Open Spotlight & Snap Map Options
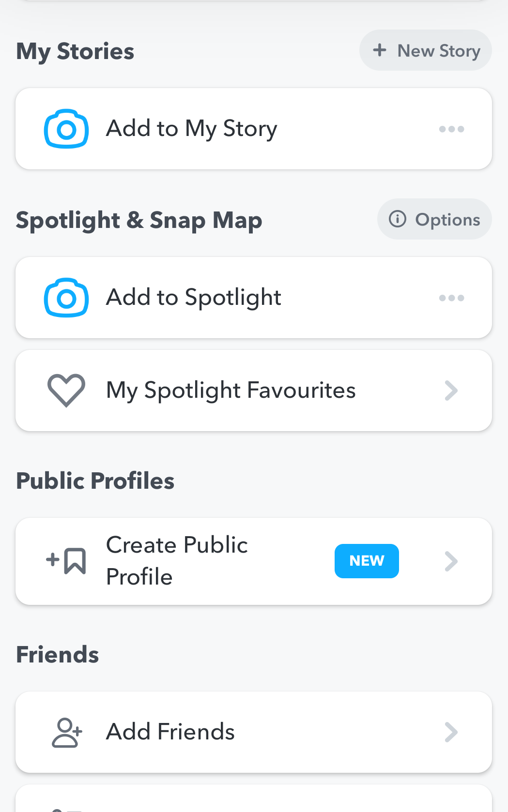 click(434, 219)
